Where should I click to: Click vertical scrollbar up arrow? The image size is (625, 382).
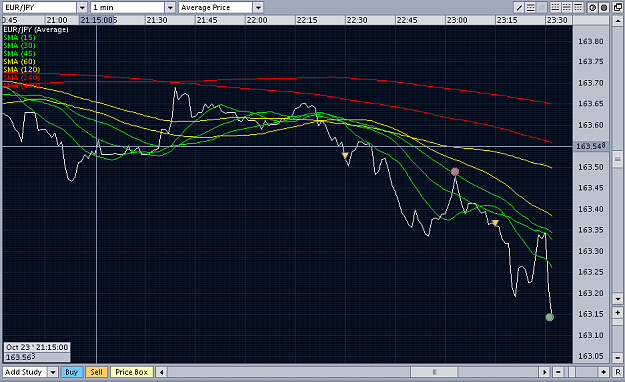point(618,20)
